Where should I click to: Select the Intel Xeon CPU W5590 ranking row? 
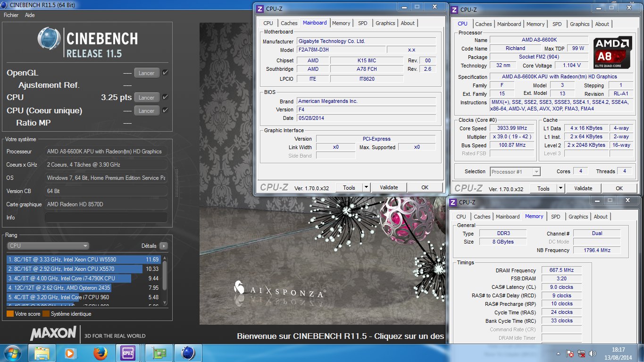click(84, 260)
